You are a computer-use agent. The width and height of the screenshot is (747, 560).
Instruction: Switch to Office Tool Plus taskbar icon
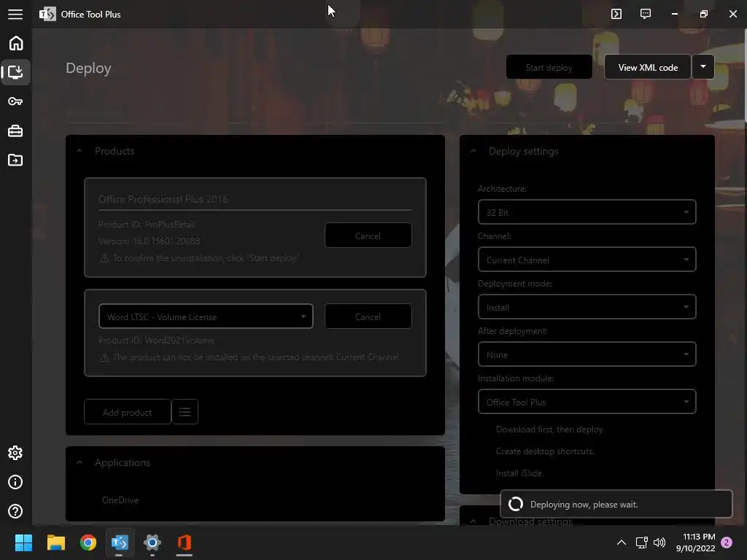coord(120,542)
